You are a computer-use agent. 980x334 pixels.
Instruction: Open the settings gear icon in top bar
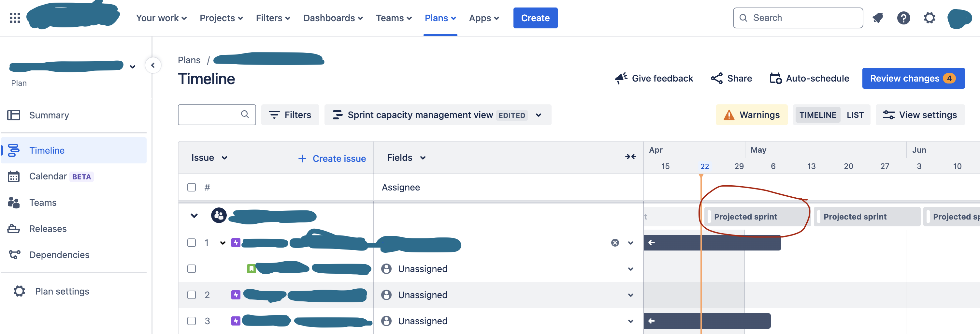coord(930,18)
